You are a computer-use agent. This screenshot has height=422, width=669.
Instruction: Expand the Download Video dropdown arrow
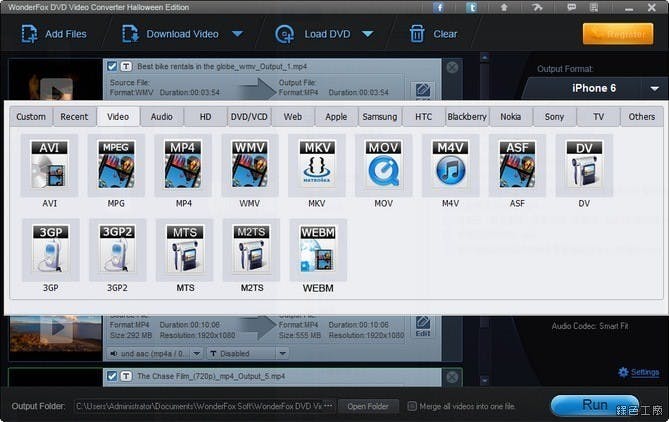tap(238, 34)
